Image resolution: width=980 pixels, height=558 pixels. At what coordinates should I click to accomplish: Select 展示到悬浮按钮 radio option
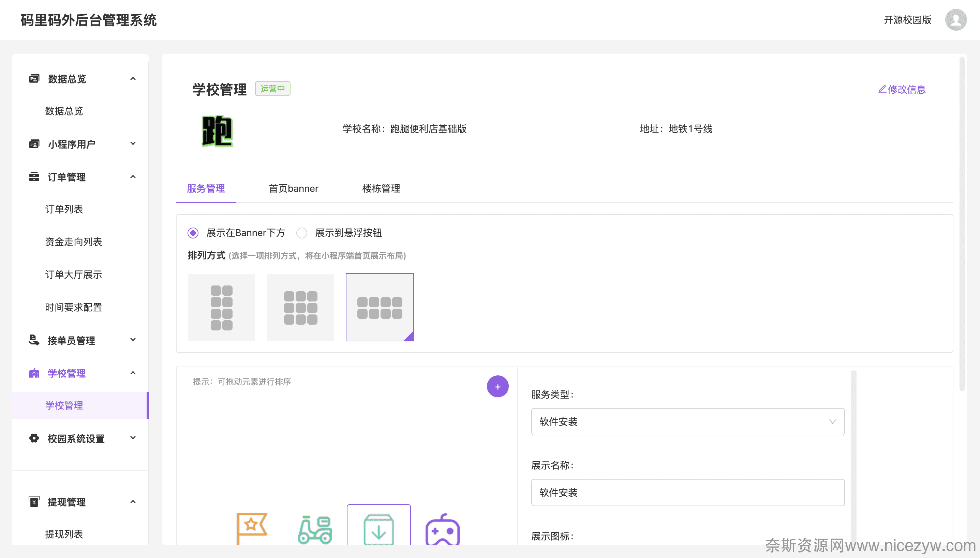click(302, 233)
